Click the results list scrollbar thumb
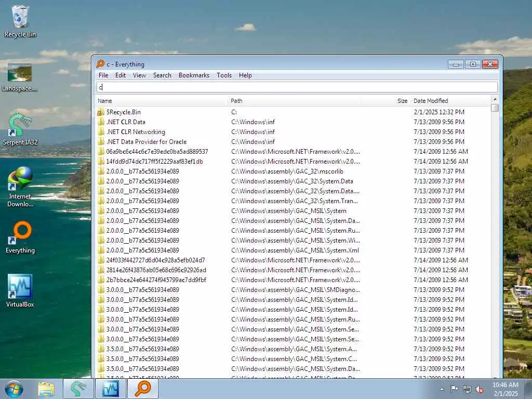Image resolution: width=532 pixels, height=399 pixels. (x=495, y=108)
